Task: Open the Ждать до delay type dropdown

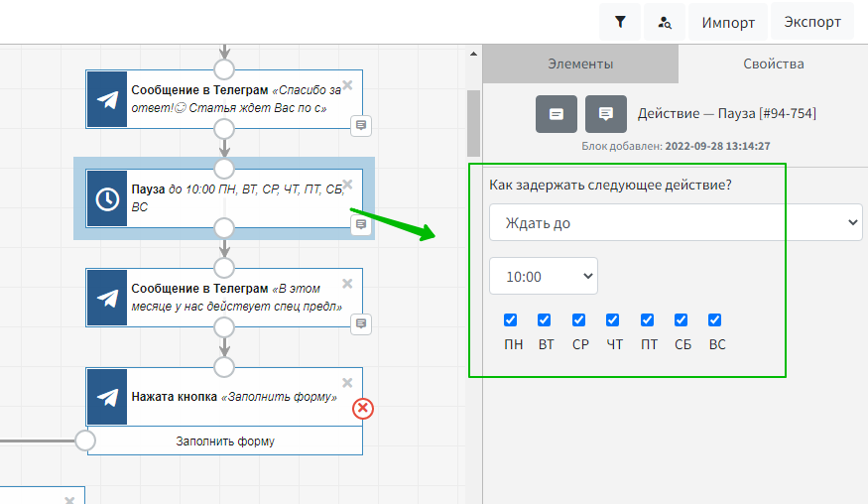Action: coord(676,223)
